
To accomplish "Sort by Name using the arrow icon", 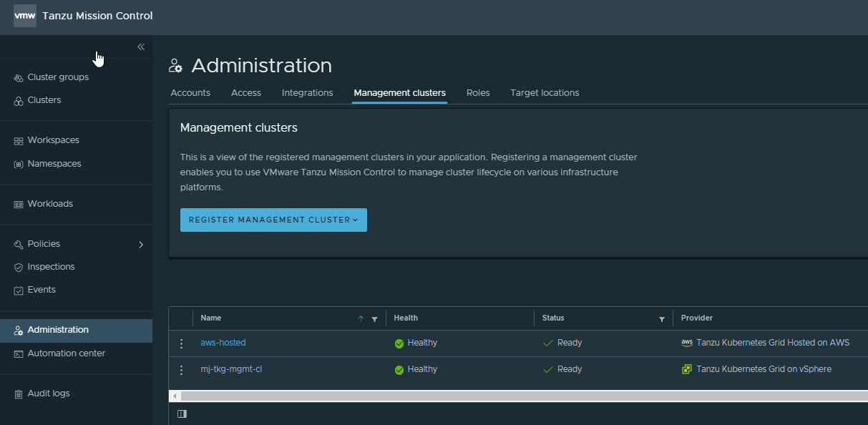I will click(361, 319).
